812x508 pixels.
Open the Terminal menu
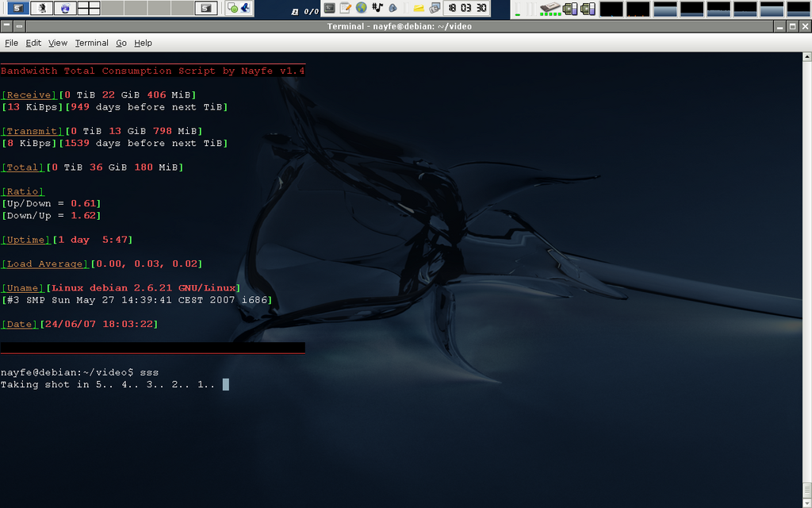(x=92, y=43)
